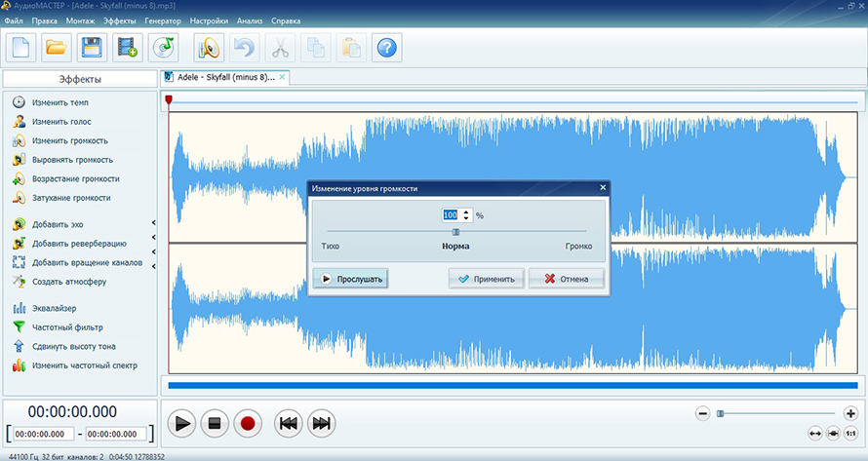
Task: Expand the Добавить эхо presets arrow
Action: pos(153,225)
